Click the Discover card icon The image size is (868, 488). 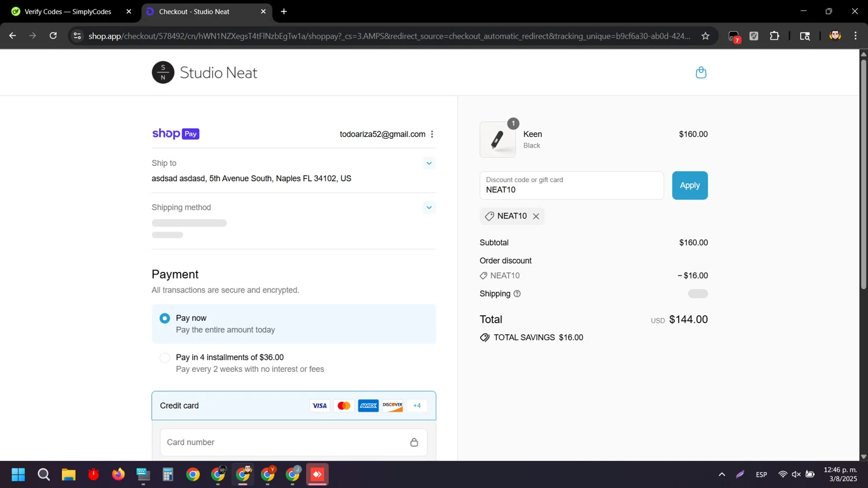click(x=392, y=405)
